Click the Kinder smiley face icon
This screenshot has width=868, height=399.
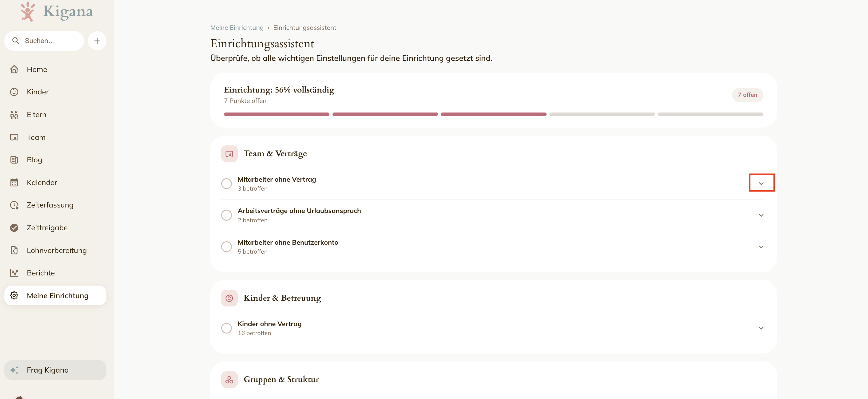[x=14, y=92]
